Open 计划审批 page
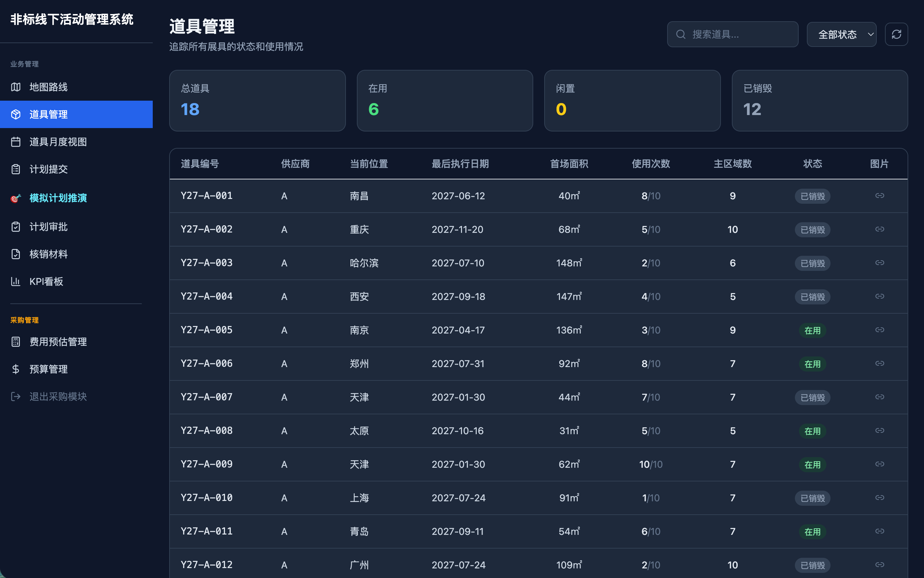 [76, 227]
